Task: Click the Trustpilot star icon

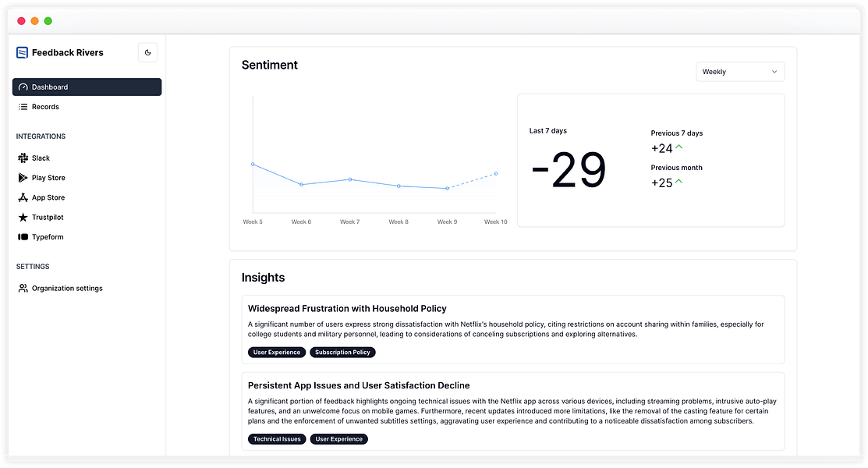Action: (23, 218)
